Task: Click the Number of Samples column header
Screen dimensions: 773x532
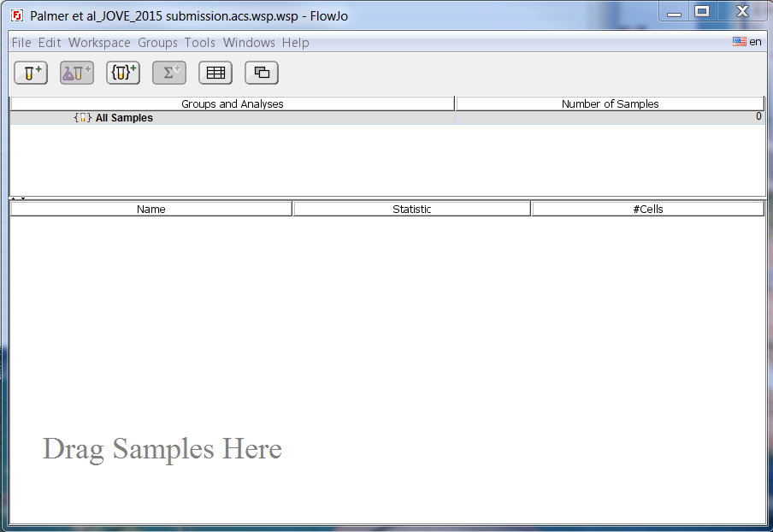Action: click(610, 104)
